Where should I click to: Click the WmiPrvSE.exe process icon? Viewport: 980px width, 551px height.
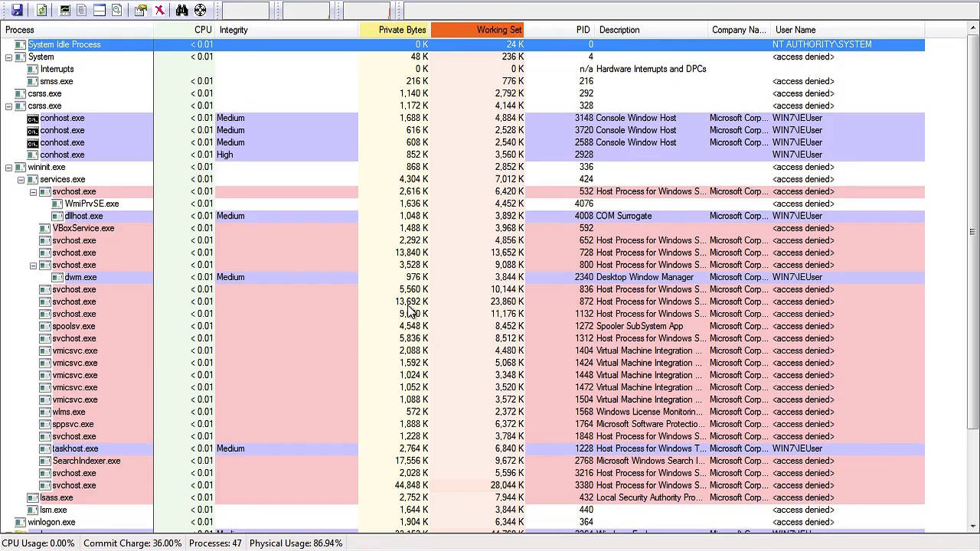point(57,204)
